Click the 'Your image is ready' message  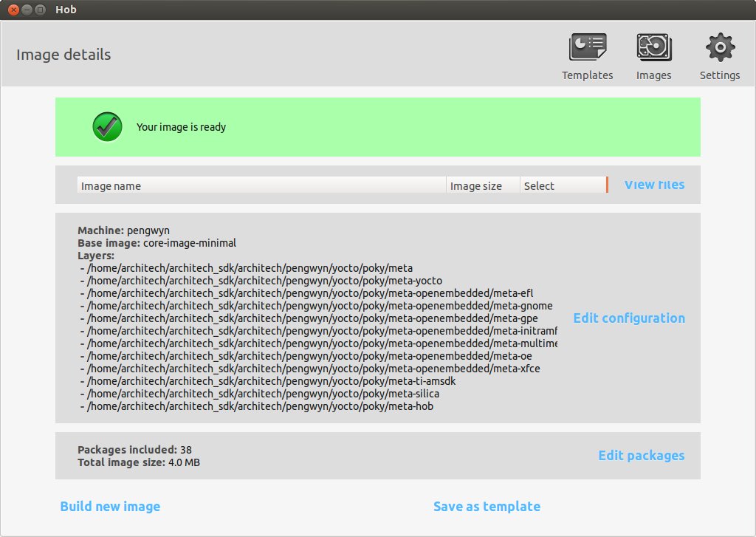(181, 127)
